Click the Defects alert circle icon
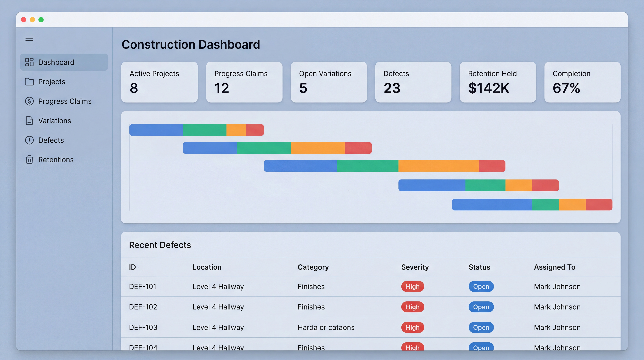Viewport: 644px width, 360px height. 29,140
